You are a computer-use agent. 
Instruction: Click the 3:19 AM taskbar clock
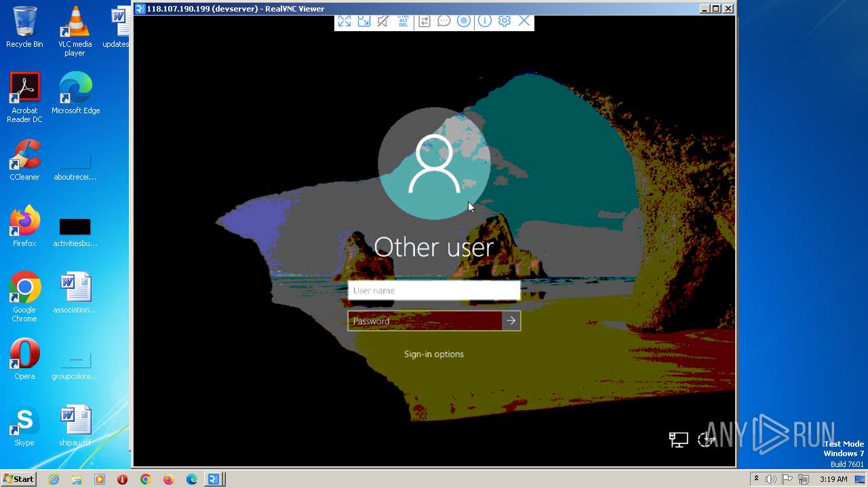click(x=833, y=479)
